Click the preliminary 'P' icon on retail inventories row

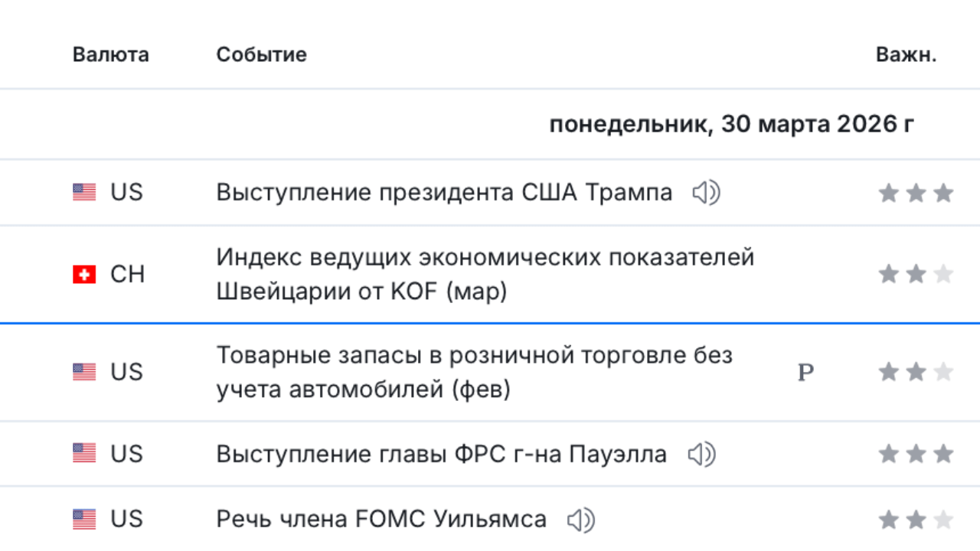coord(805,373)
